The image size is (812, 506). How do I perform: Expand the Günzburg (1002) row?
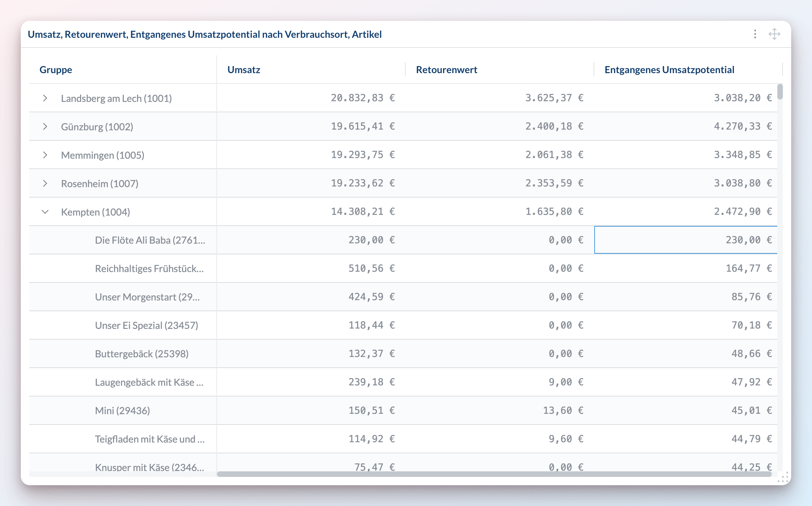pos(45,127)
